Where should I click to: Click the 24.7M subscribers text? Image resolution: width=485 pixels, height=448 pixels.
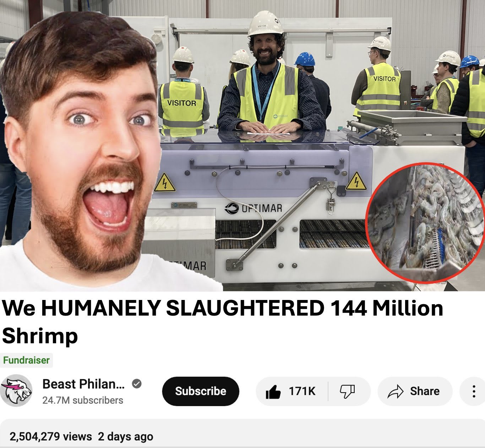coord(83,400)
